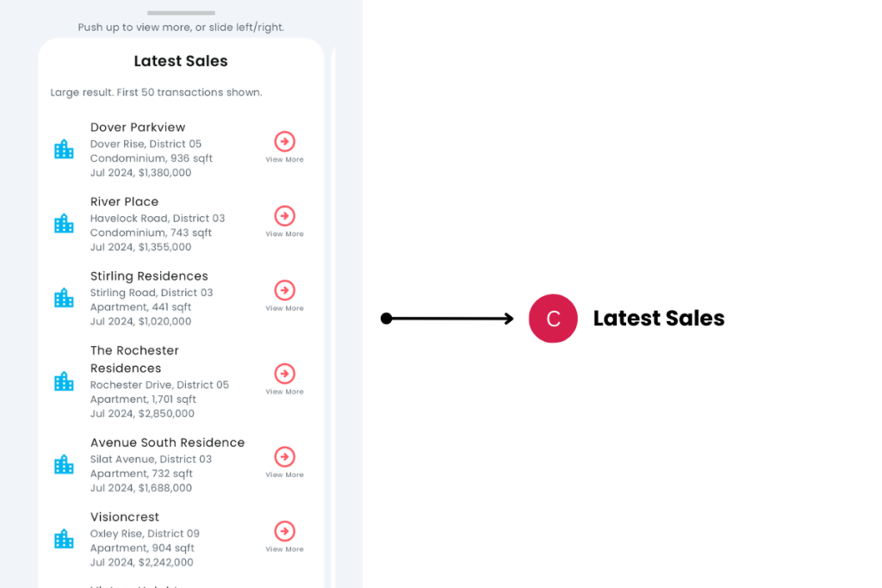Click the Stirling Residences building icon
The width and height of the screenshot is (882, 588).
tap(64, 299)
